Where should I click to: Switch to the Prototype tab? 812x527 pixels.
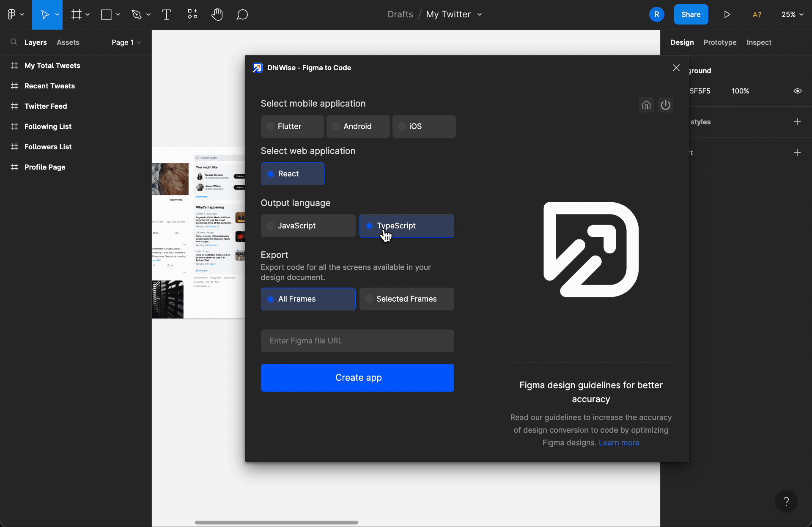tap(720, 42)
